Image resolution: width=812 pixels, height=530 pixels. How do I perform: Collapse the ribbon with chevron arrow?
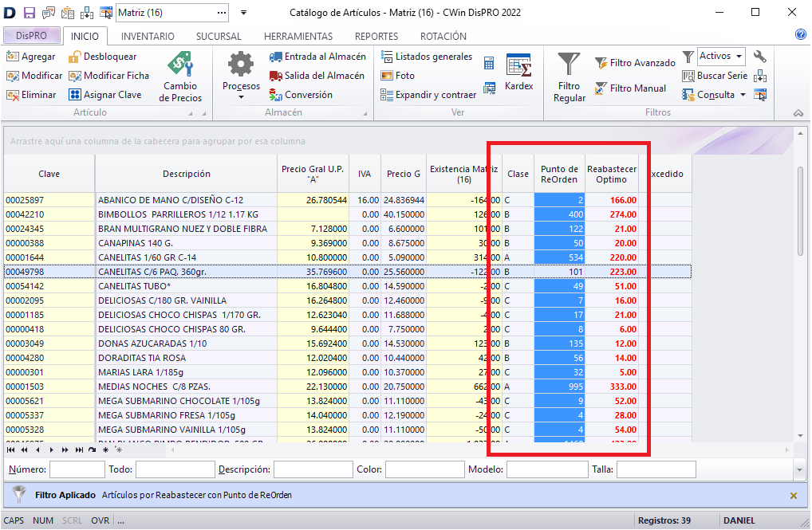(x=798, y=113)
